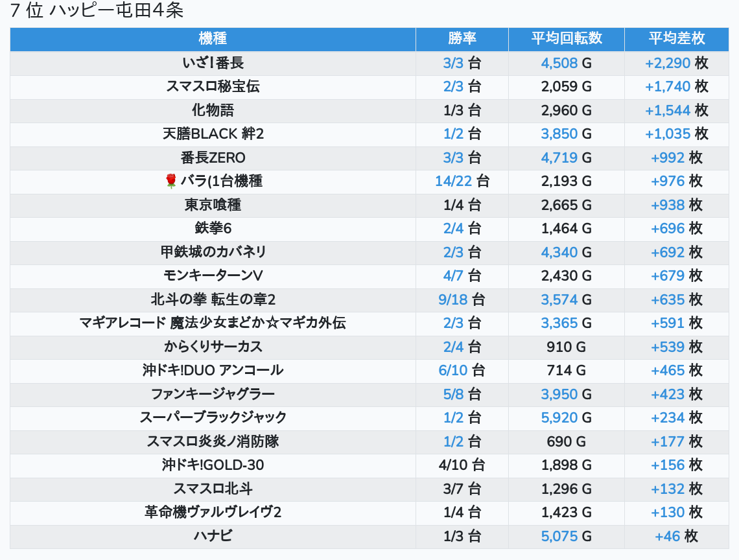Click the 化物語 machine name
739x560 pixels.
213,110
